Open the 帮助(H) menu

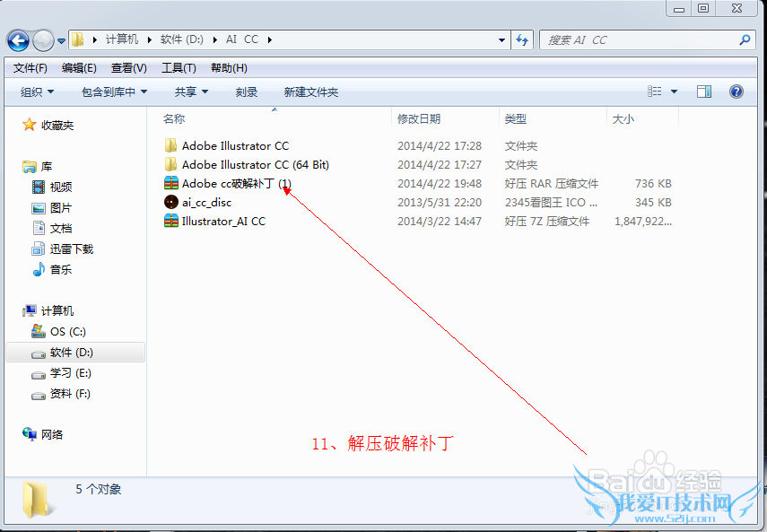pyautogui.click(x=229, y=68)
